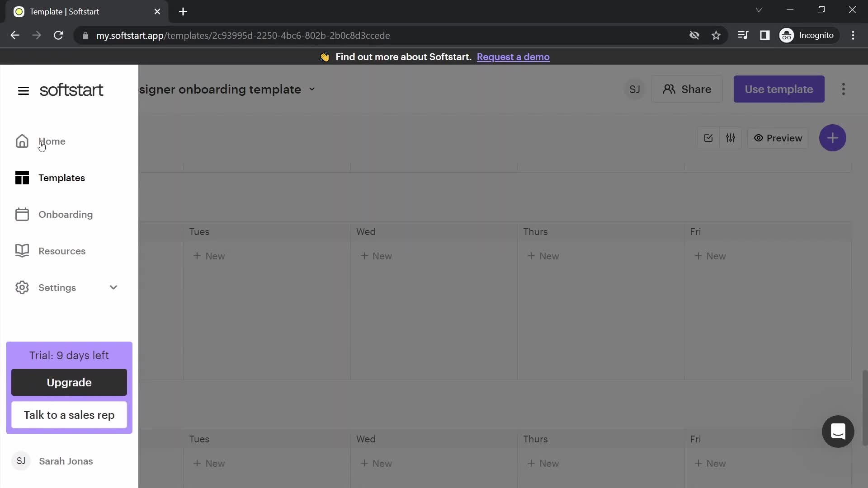Toggle Preview mode with the eye button
868x488 pixels.
point(778,138)
